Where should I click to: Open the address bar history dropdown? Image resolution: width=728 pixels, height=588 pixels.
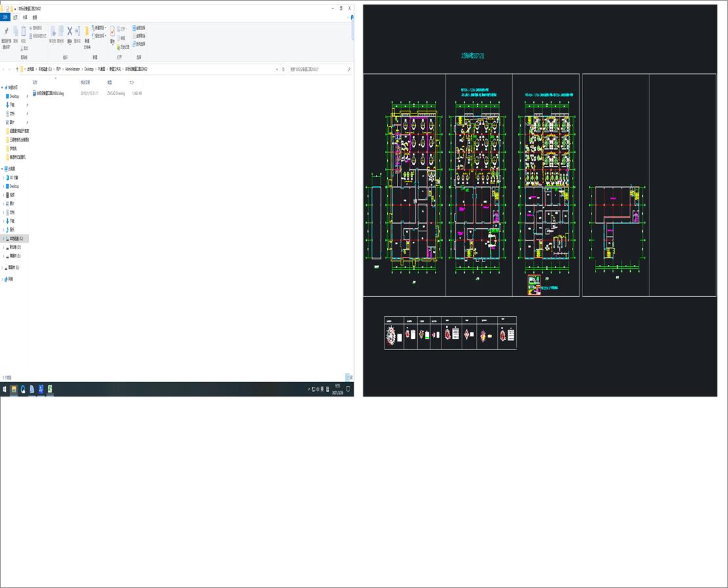(276, 69)
